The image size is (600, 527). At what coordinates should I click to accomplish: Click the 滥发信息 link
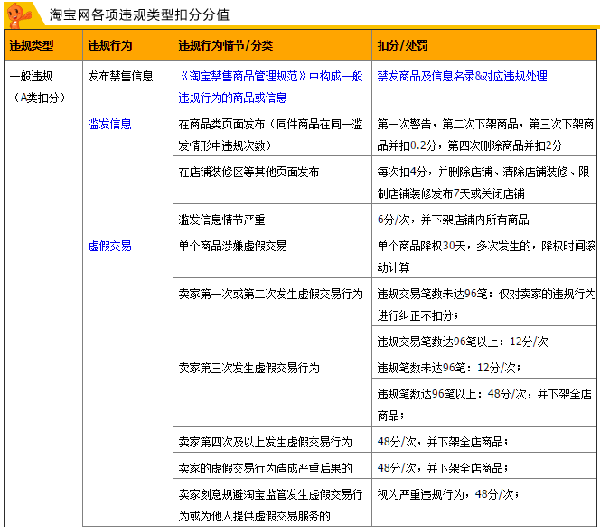(110, 124)
